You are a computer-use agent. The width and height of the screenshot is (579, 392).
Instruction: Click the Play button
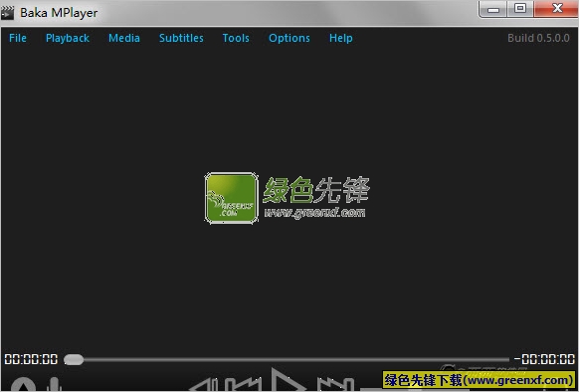click(289, 380)
